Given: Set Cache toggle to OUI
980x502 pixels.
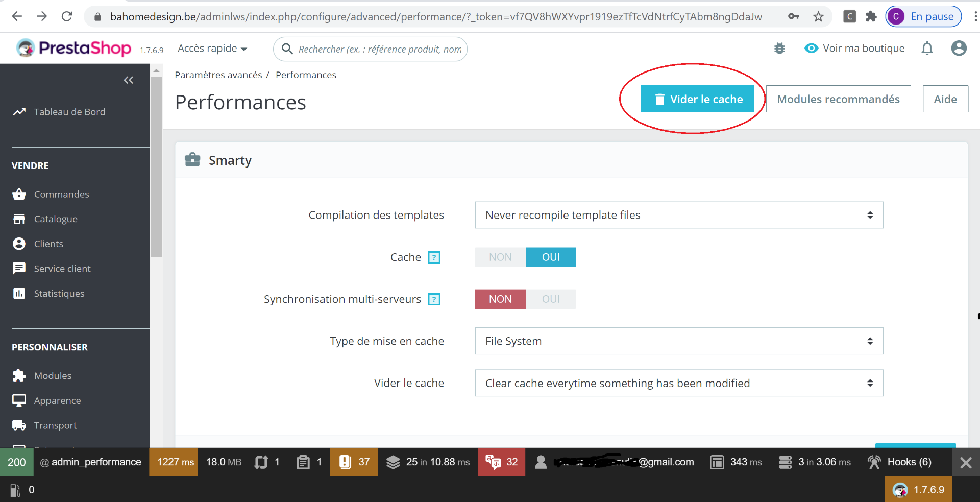Looking at the screenshot, I should coord(551,257).
